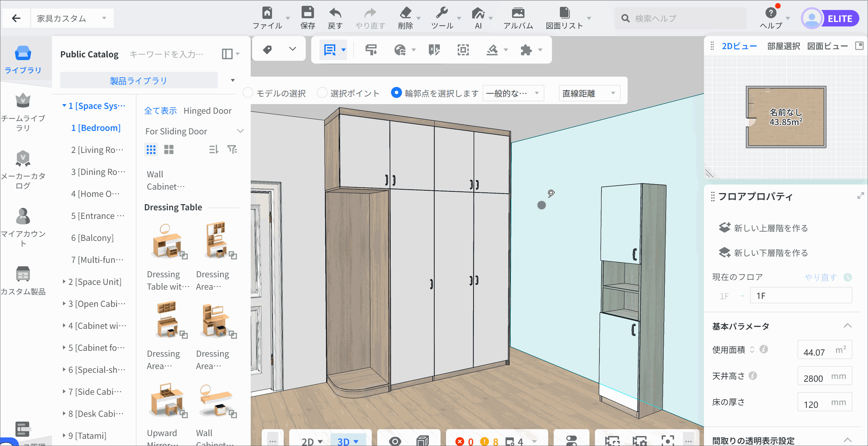The width and height of the screenshot is (868, 446).
Task: Click the back arrow button
Action: [16, 18]
